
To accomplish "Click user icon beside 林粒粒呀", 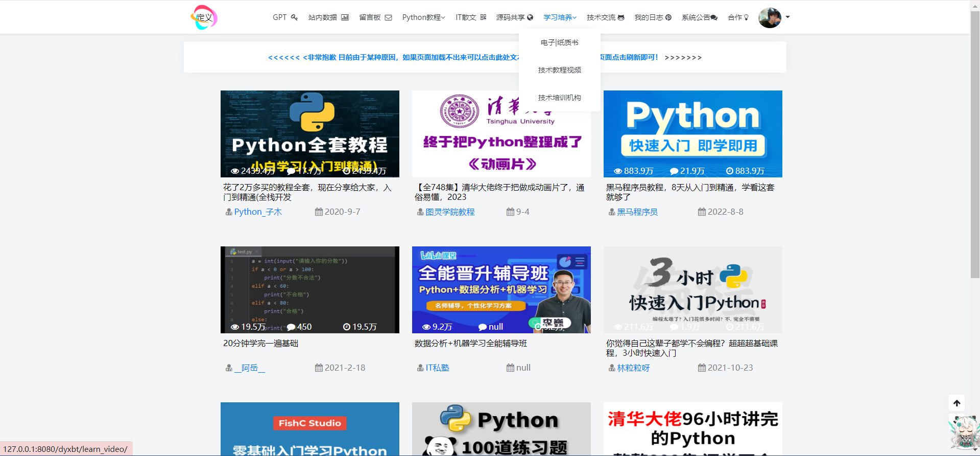I will click(x=612, y=368).
